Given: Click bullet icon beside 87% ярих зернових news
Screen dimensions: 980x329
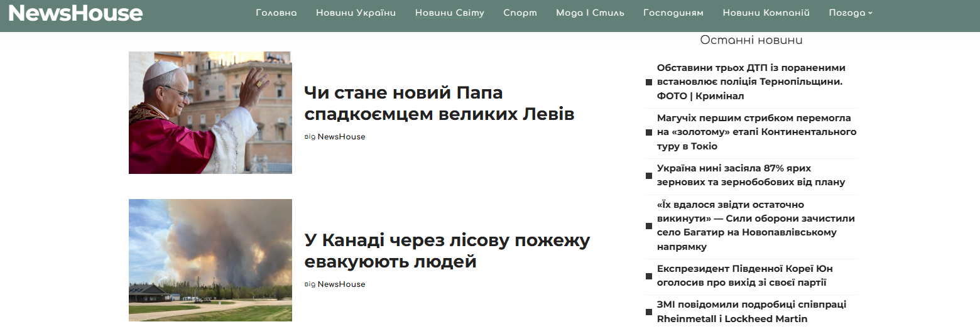Looking at the screenshot, I should [649, 176].
